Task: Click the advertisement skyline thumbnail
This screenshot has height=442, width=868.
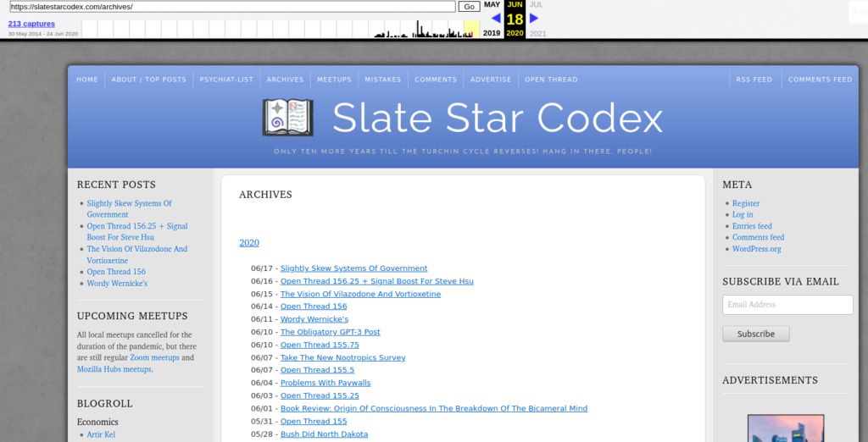Action: [x=786, y=428]
